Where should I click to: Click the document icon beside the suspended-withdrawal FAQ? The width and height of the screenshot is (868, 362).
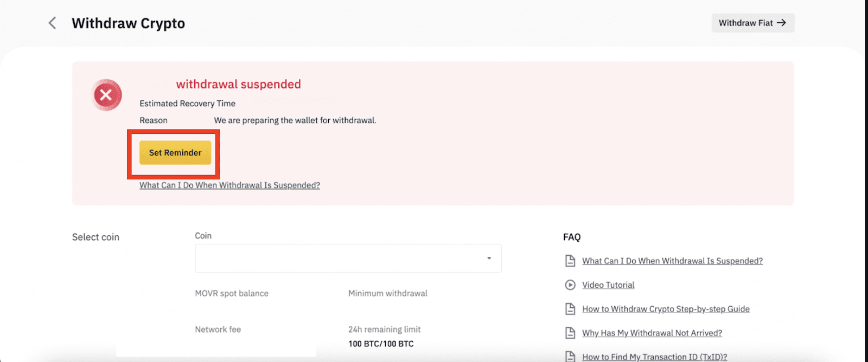coord(570,261)
